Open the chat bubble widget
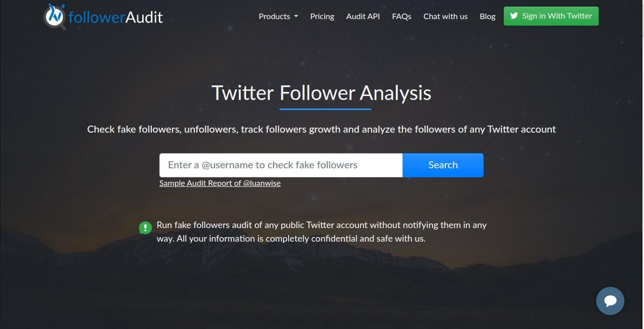 [x=610, y=301]
